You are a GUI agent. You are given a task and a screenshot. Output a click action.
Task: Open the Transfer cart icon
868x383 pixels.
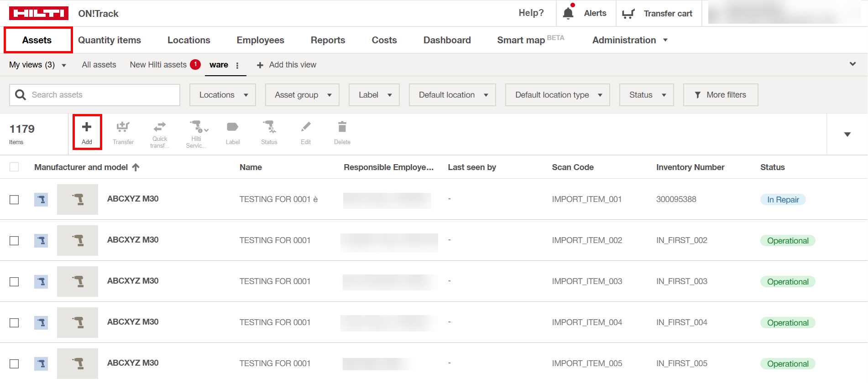click(x=628, y=14)
